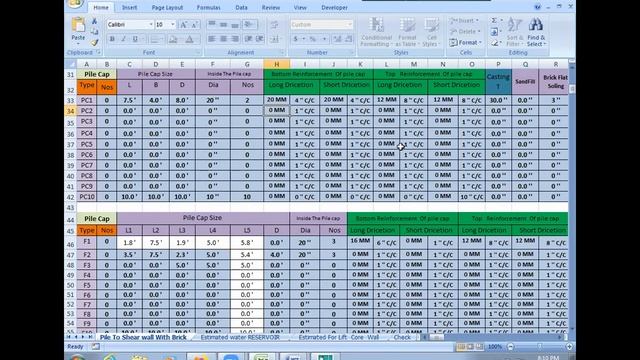The width and height of the screenshot is (640, 360).
Task: Click the Paste icon
Action: tap(78, 25)
